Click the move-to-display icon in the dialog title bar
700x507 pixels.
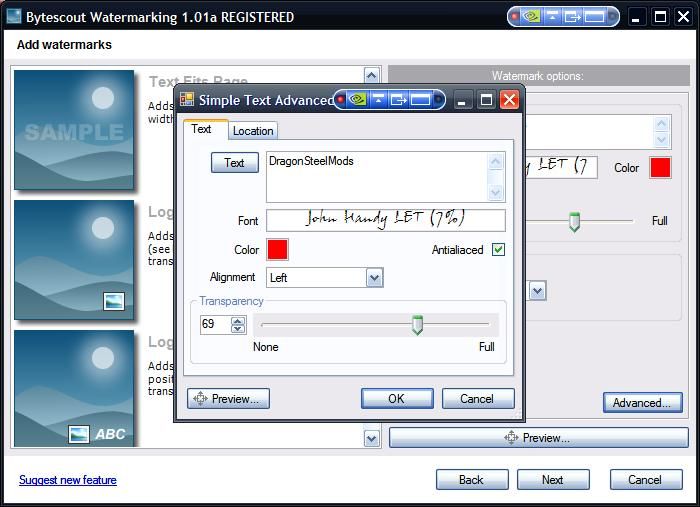(398, 100)
